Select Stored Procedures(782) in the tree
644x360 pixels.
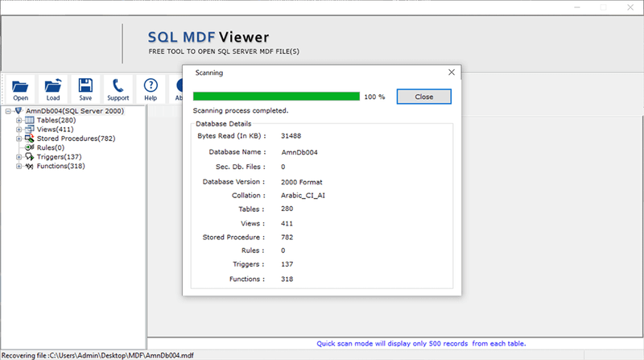click(x=76, y=138)
